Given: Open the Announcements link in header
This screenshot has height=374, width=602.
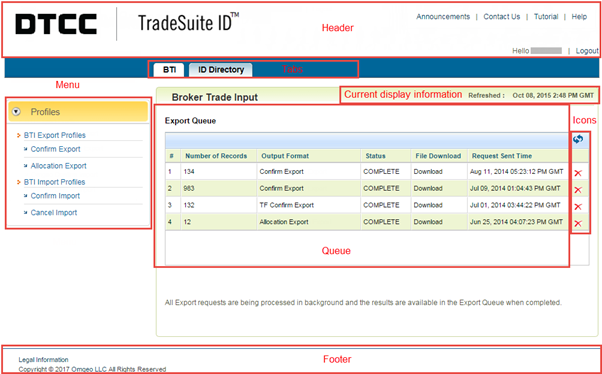Looking at the screenshot, I should click(x=443, y=17).
